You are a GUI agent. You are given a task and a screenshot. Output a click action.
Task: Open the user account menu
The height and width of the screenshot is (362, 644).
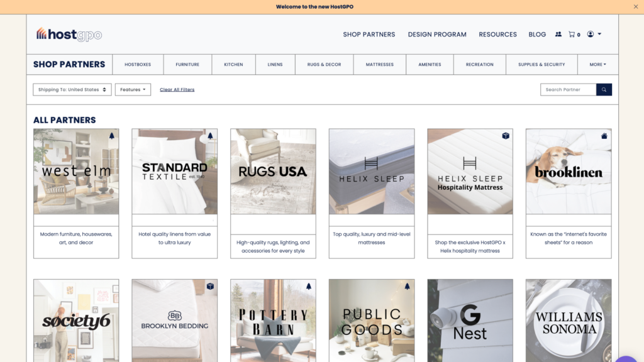(x=594, y=34)
